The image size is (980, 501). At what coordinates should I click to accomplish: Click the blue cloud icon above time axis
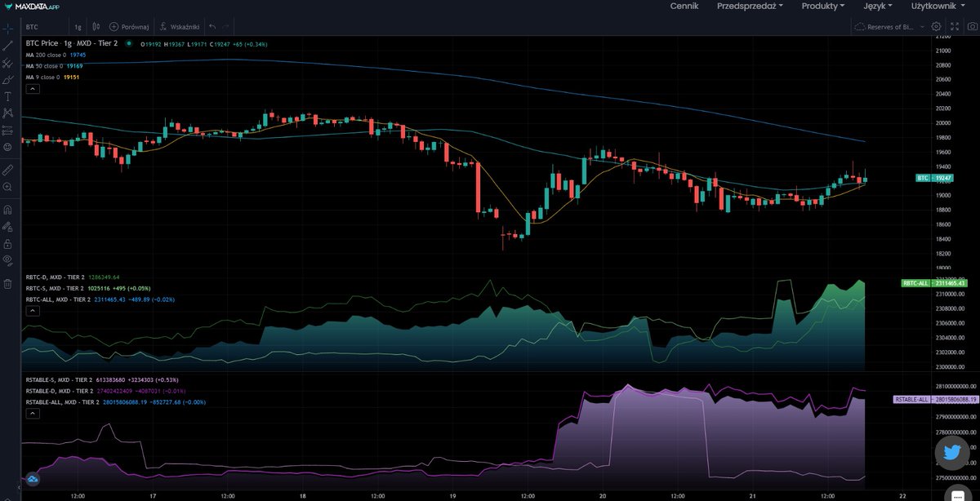point(33,481)
